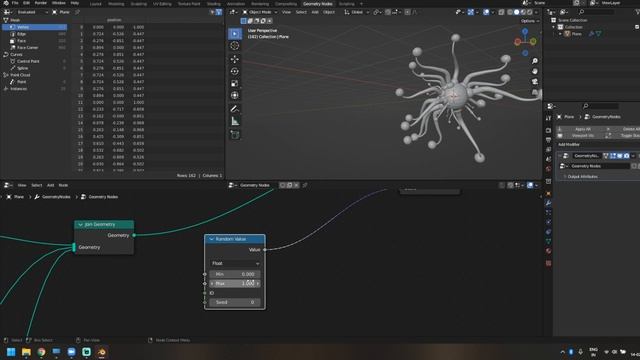
Task: Click the blue Z axis on navigation gizmo
Action: click(525, 31)
